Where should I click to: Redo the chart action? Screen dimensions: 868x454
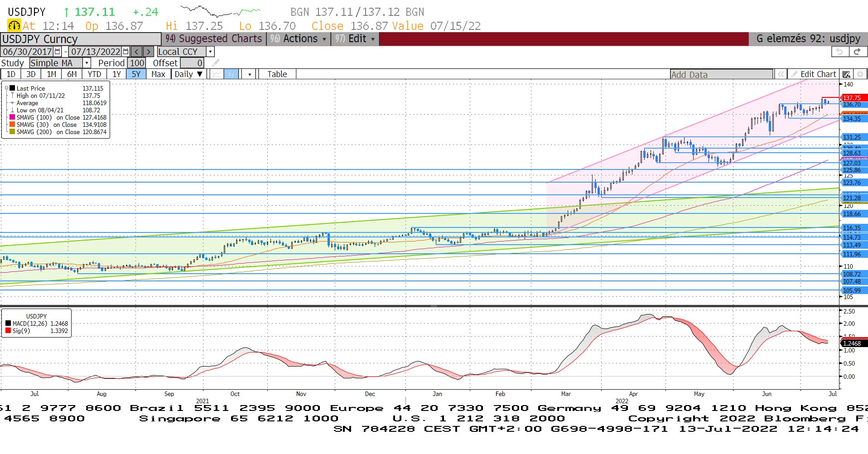[x=857, y=52]
